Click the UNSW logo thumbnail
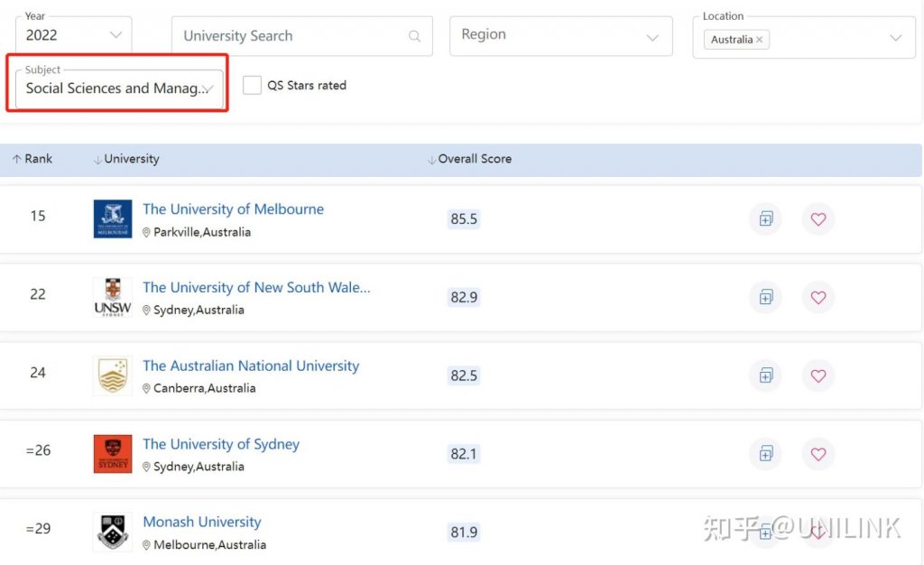Image resolution: width=924 pixels, height=565 pixels. tap(113, 297)
